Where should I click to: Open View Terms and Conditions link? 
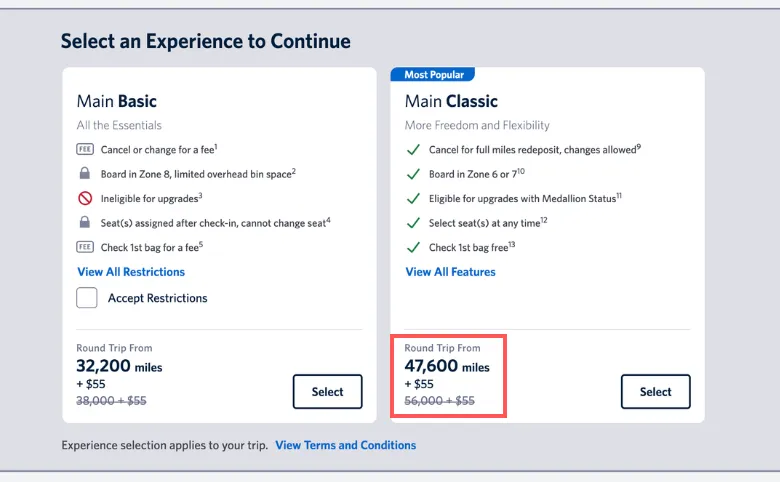click(346, 445)
